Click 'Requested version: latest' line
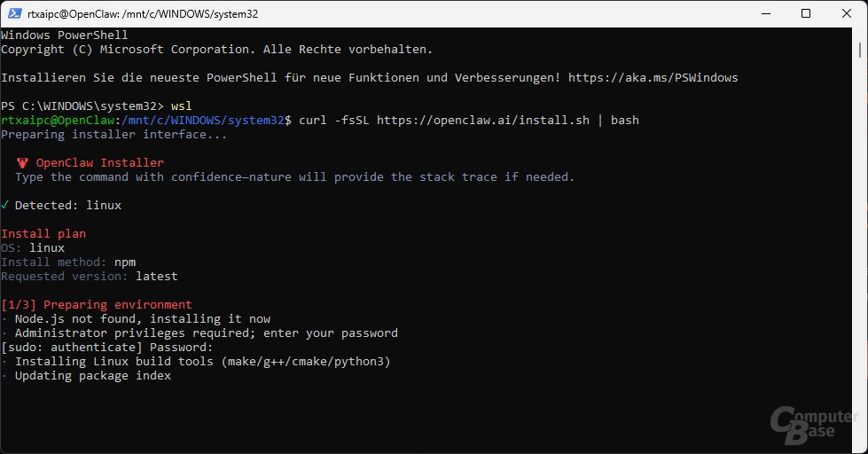868x454 pixels. click(x=90, y=277)
